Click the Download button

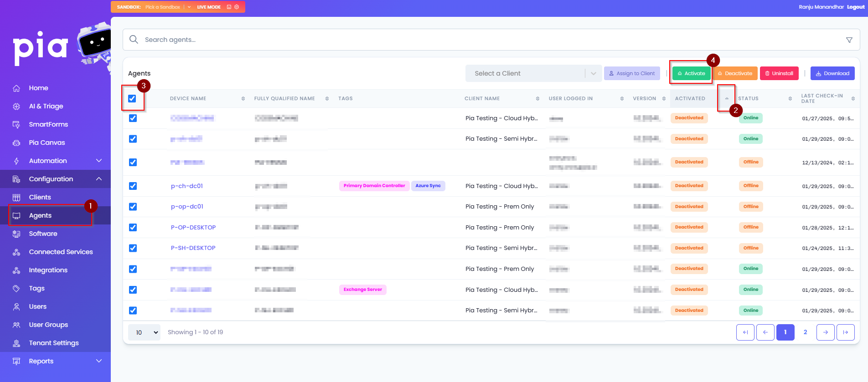832,73
